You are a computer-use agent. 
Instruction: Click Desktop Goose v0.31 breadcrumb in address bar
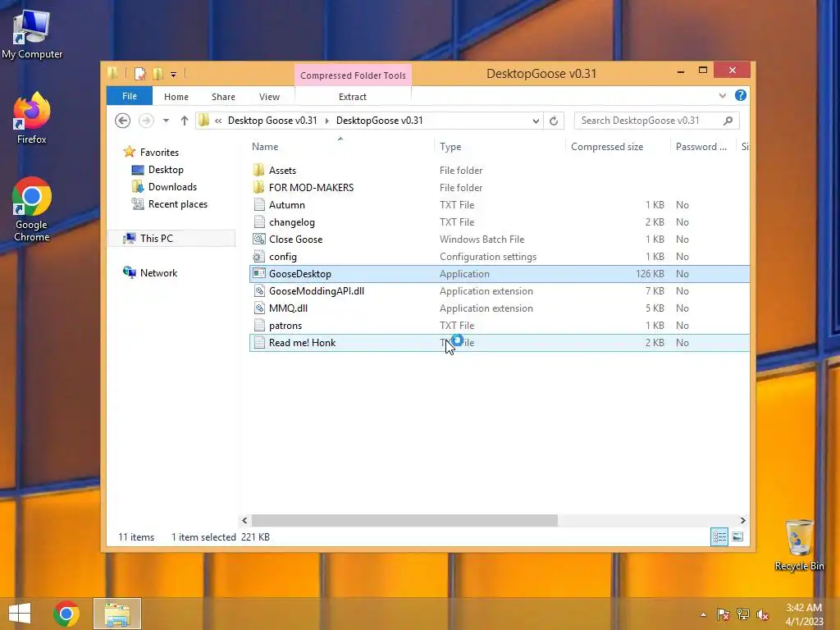click(272, 121)
